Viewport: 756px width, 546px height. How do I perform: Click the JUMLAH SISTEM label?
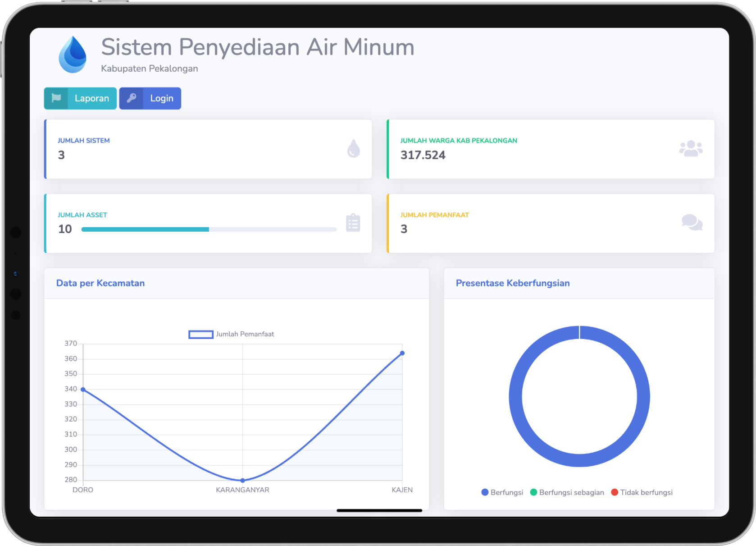(84, 141)
